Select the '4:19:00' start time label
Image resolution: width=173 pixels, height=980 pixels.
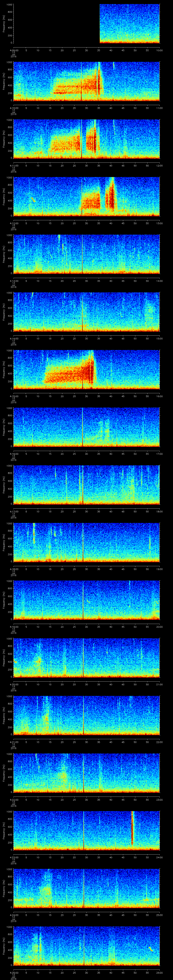point(14,627)
